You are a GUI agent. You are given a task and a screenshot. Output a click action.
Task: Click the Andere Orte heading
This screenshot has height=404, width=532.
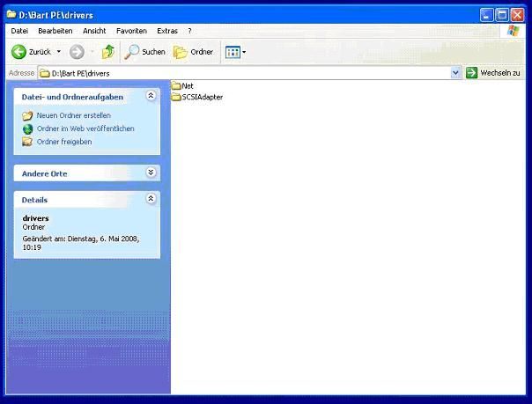coord(44,173)
